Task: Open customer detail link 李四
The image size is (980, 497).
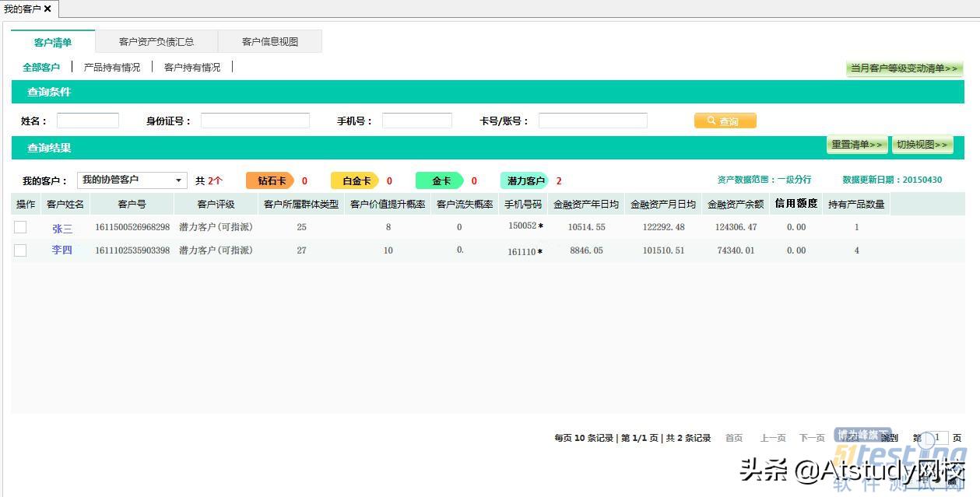Action: (63, 250)
